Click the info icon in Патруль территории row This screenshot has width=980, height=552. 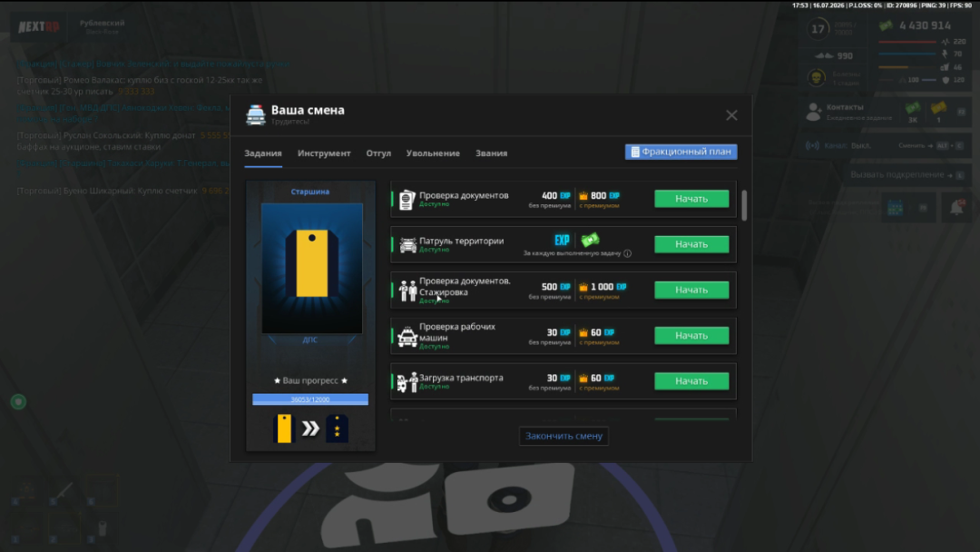point(628,253)
